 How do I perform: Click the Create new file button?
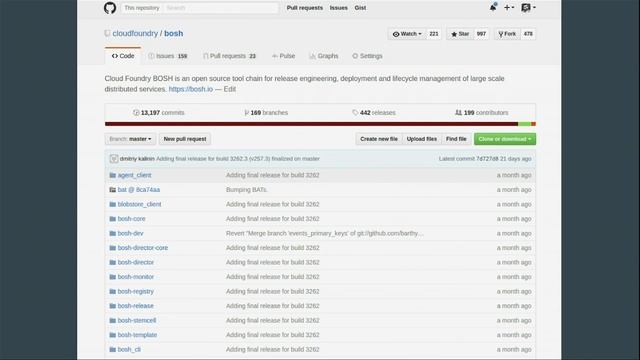(379, 139)
